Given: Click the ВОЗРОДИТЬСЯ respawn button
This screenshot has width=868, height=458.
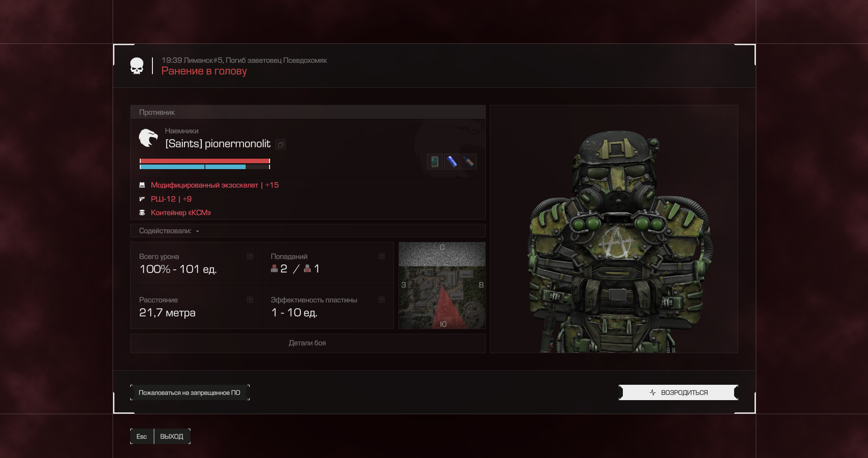Looking at the screenshot, I should (x=678, y=392).
